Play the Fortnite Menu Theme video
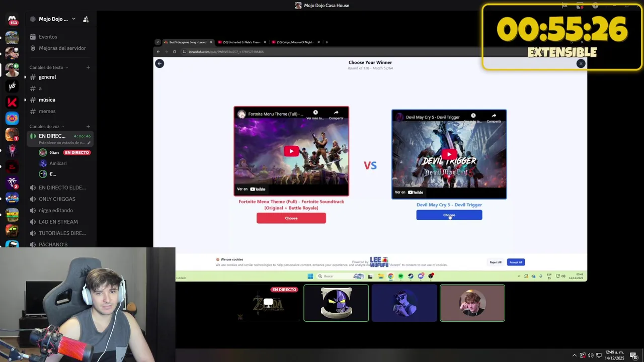Image resolution: width=644 pixels, height=362 pixels. tap(291, 151)
